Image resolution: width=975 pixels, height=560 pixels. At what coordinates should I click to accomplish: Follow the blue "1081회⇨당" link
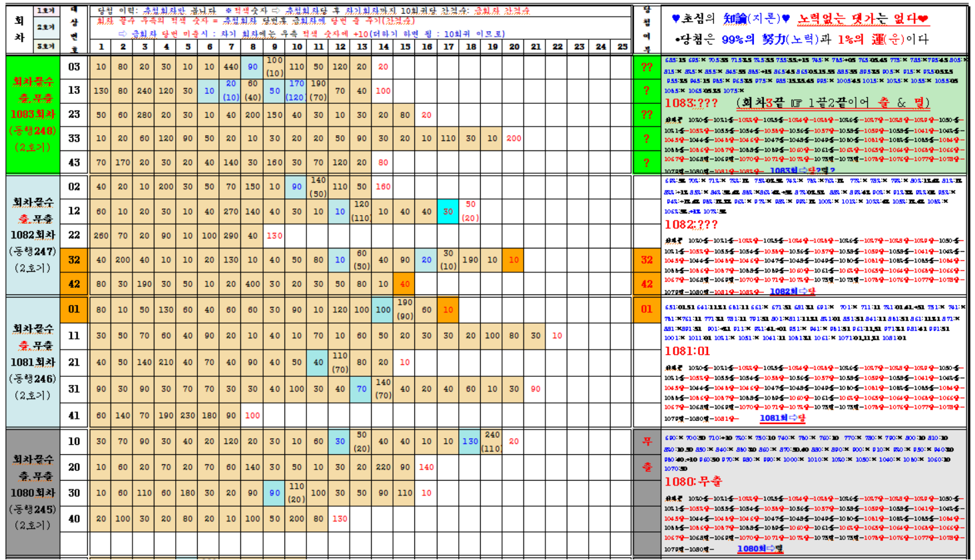tap(782, 418)
